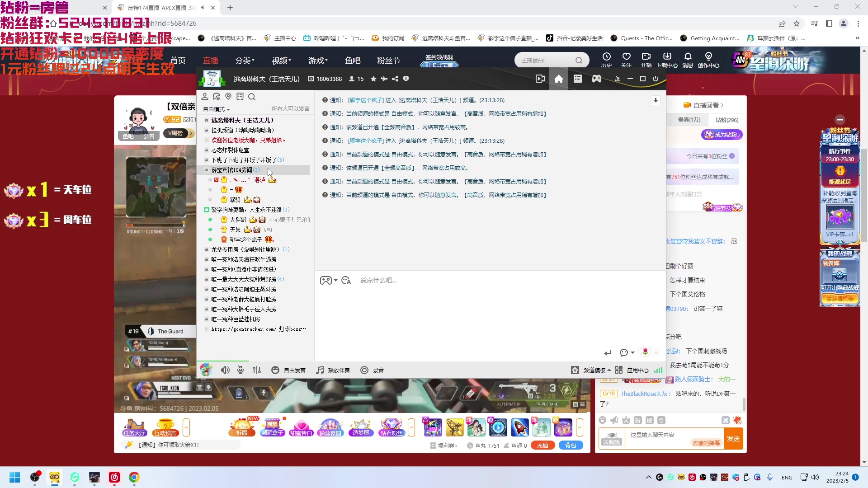The image size is (868, 488).
Task: Open channel search magnifier icon
Action: [x=252, y=96]
